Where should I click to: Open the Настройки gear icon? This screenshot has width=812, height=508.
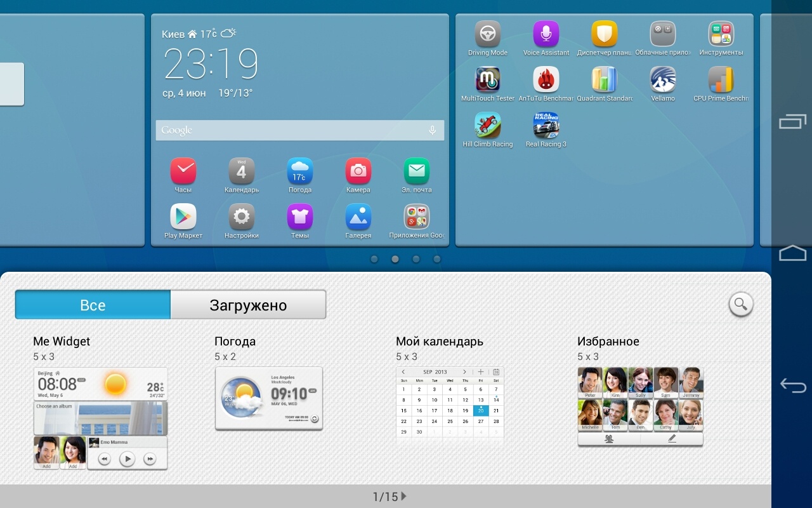(242, 217)
